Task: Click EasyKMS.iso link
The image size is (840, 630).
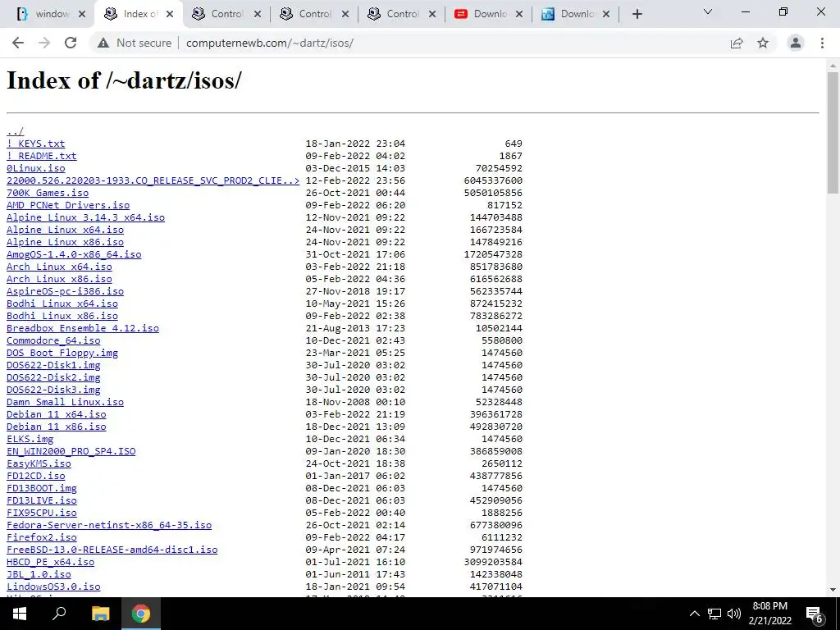Action: pyautogui.click(x=39, y=464)
